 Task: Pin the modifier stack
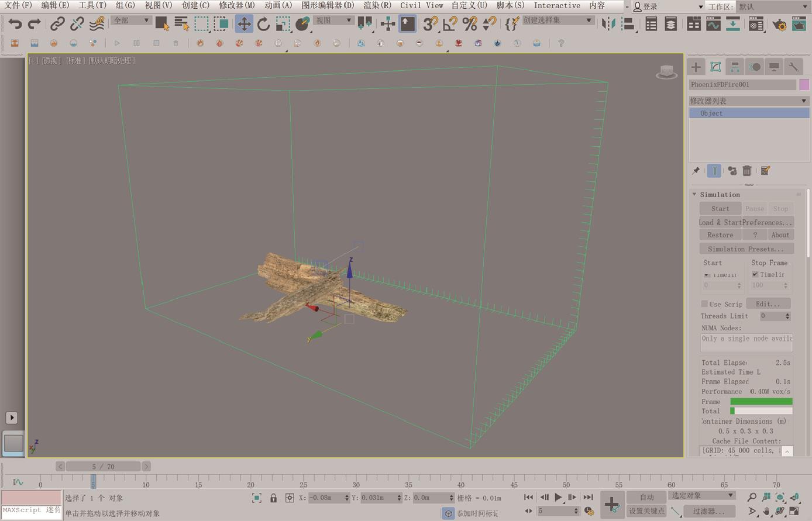coord(696,171)
